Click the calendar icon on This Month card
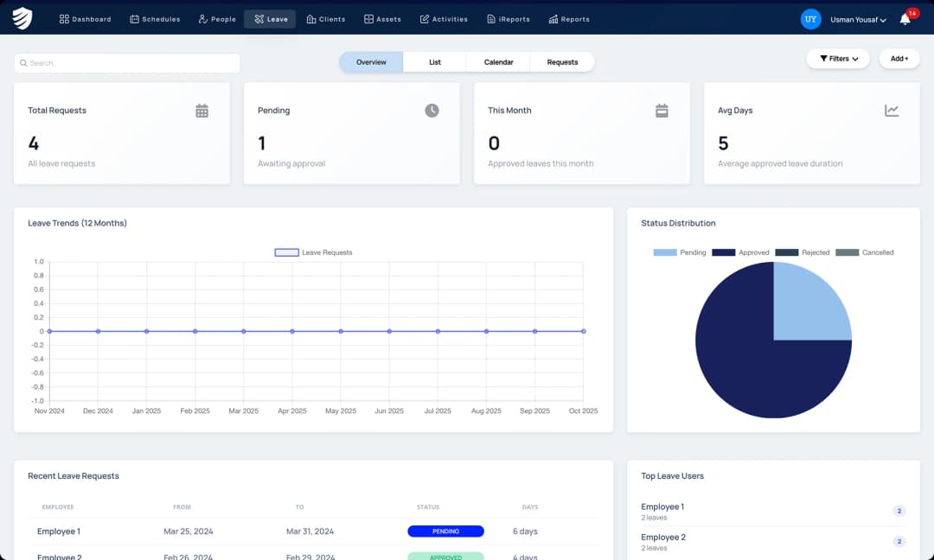 [662, 111]
